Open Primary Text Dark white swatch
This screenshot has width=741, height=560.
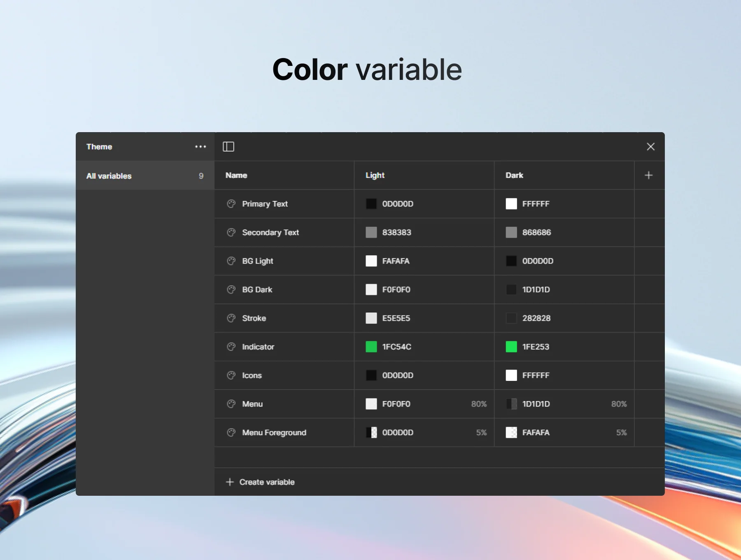pos(511,204)
